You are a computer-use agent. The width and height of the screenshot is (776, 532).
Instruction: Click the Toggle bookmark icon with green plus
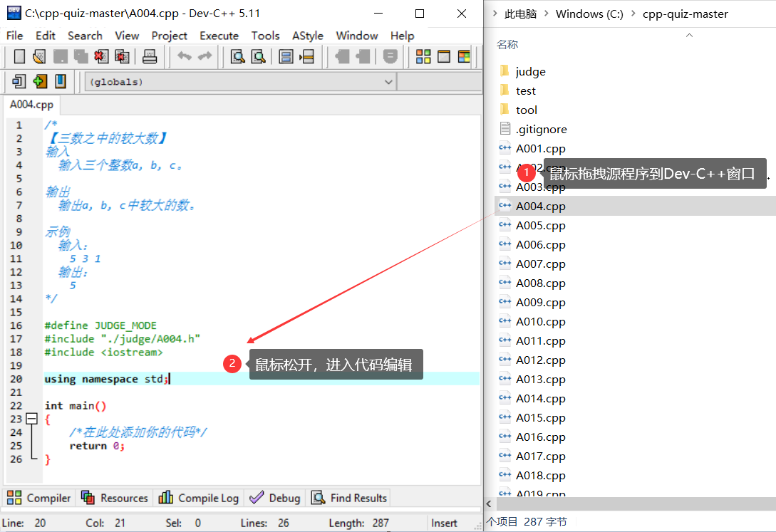coord(40,81)
